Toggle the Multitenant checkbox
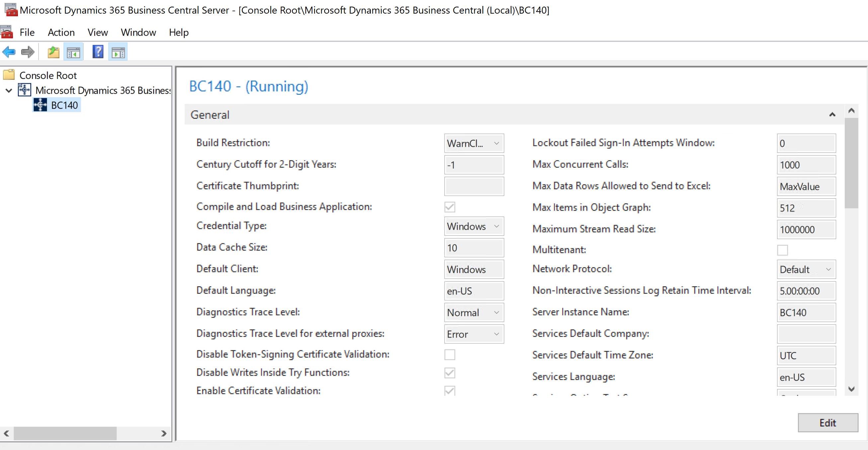Screen dimensions: 868x450 782,250
